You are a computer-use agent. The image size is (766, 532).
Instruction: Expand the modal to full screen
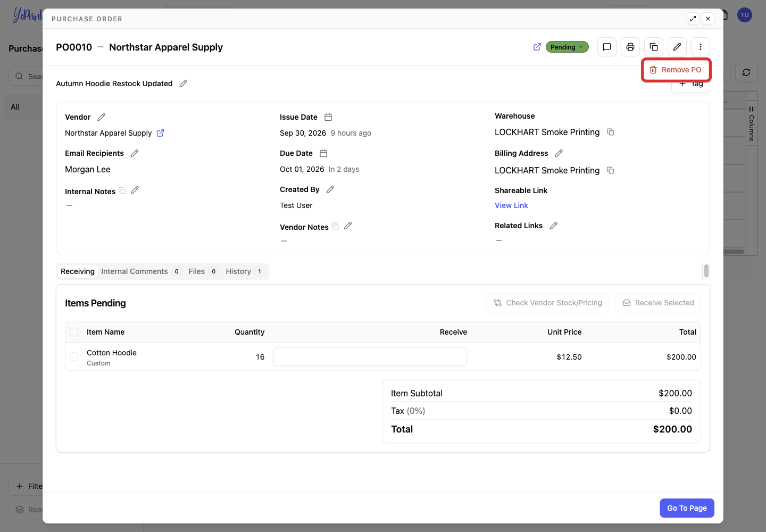693,19
